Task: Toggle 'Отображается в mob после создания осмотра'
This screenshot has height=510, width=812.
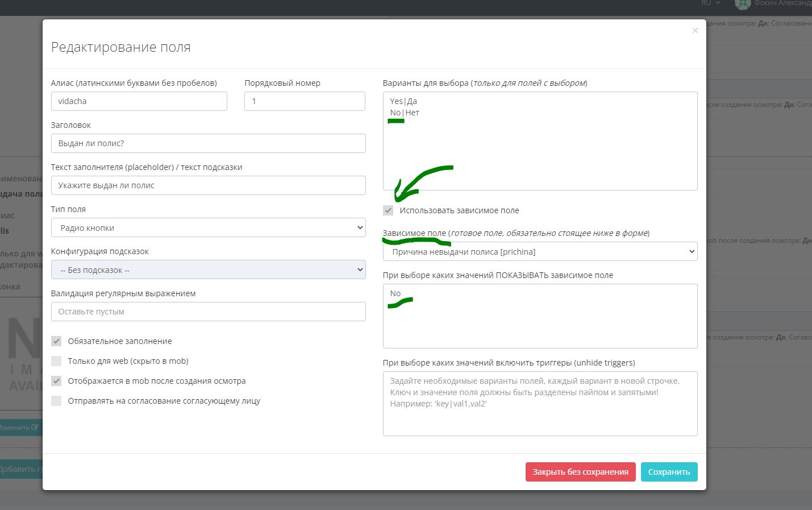Action: click(56, 381)
